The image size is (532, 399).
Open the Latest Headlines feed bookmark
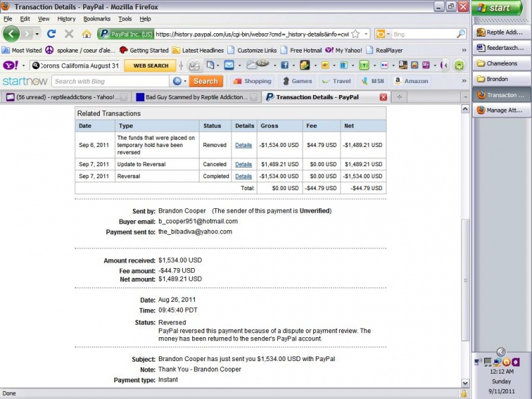198,51
